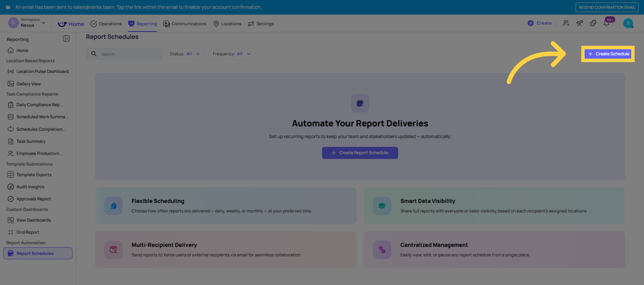Image resolution: width=644 pixels, height=285 pixels.
Task: Click the Flexible Scheduling title
Action: point(158,201)
